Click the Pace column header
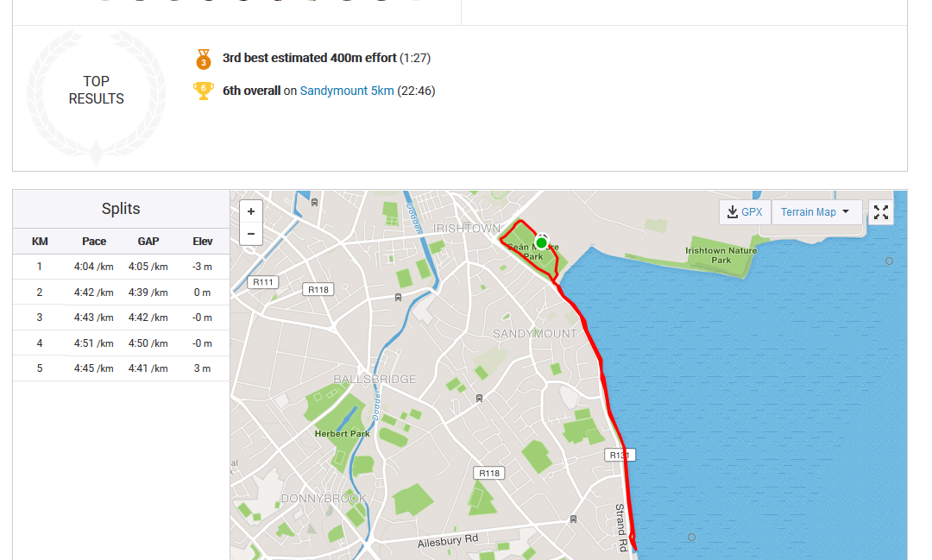Screen dimensions: 932x560 pos(94,242)
